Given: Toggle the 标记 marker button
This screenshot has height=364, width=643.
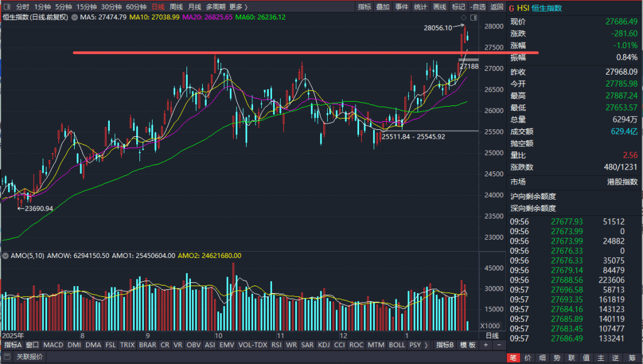Looking at the screenshot, I should click(458, 7).
